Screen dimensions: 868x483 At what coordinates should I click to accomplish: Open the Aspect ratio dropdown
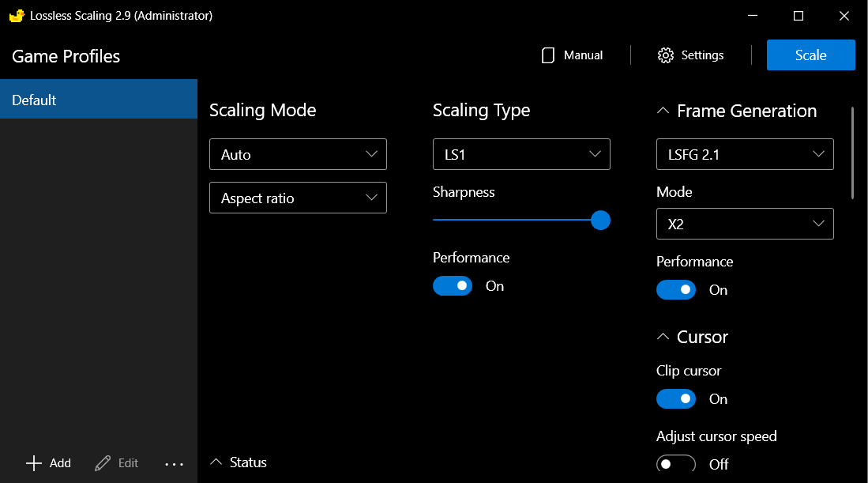click(298, 198)
